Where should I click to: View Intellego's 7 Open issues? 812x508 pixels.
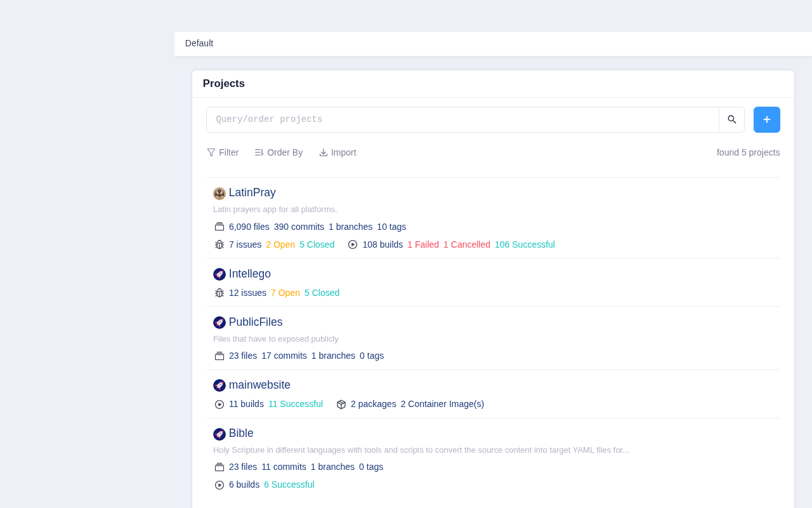click(285, 293)
